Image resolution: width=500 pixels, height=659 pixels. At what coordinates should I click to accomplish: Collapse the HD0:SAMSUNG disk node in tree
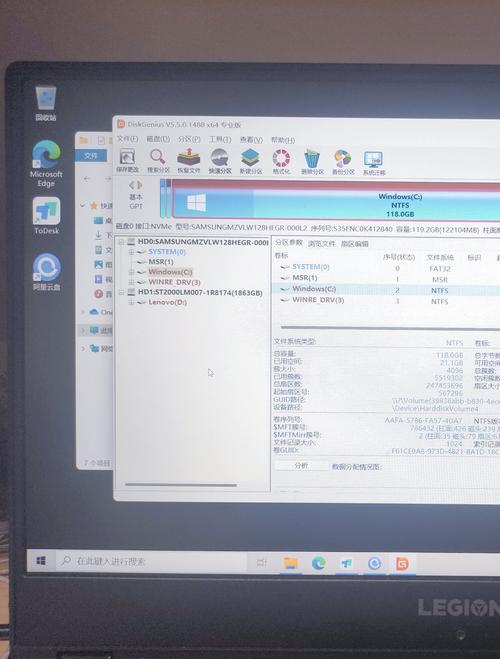[121, 242]
